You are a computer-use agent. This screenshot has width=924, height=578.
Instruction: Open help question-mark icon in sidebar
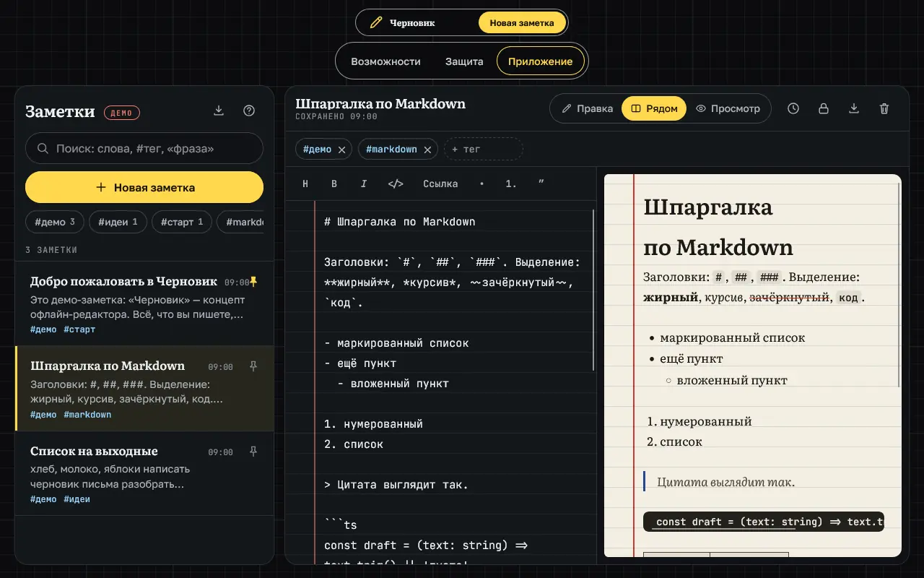click(x=249, y=111)
